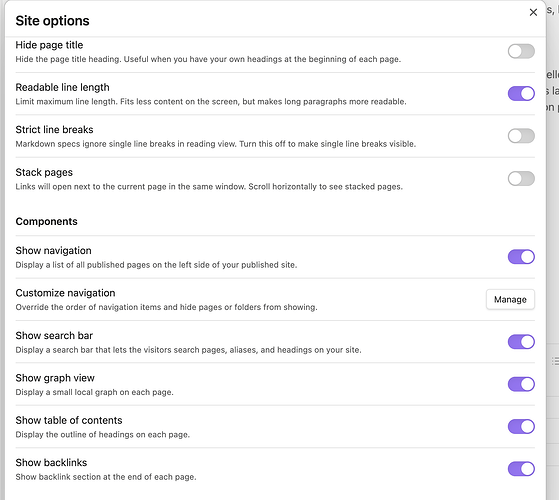
Task: Disable Show graph view toggle
Action: click(521, 384)
